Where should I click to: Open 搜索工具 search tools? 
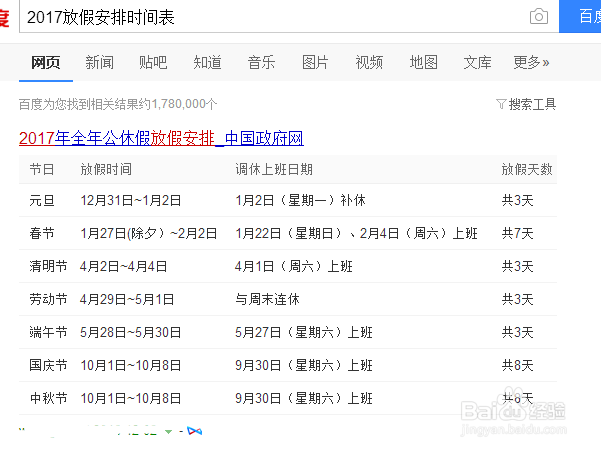[x=532, y=104]
